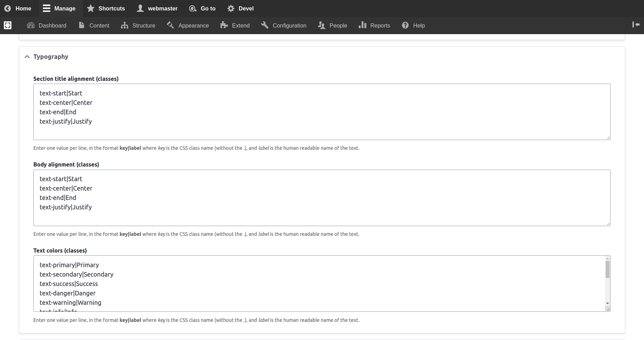
Task: Toggle the toolbar orientation icon on the right
Action: [x=636, y=25]
